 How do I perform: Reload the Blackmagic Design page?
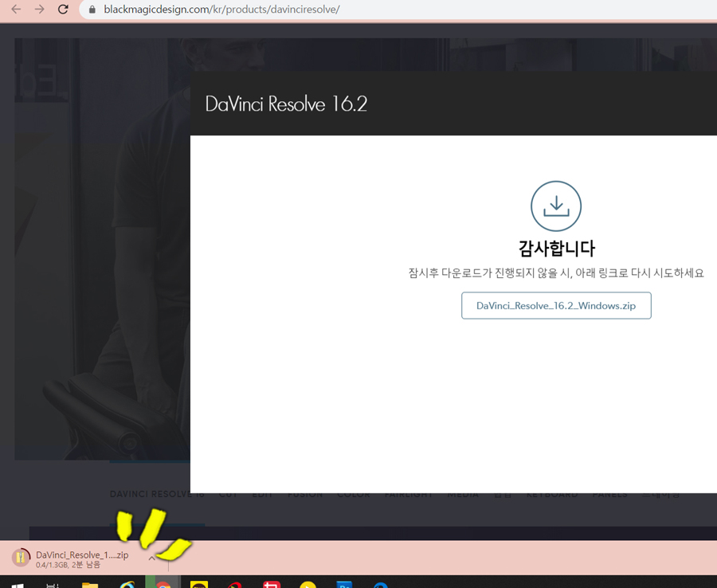[63, 9]
